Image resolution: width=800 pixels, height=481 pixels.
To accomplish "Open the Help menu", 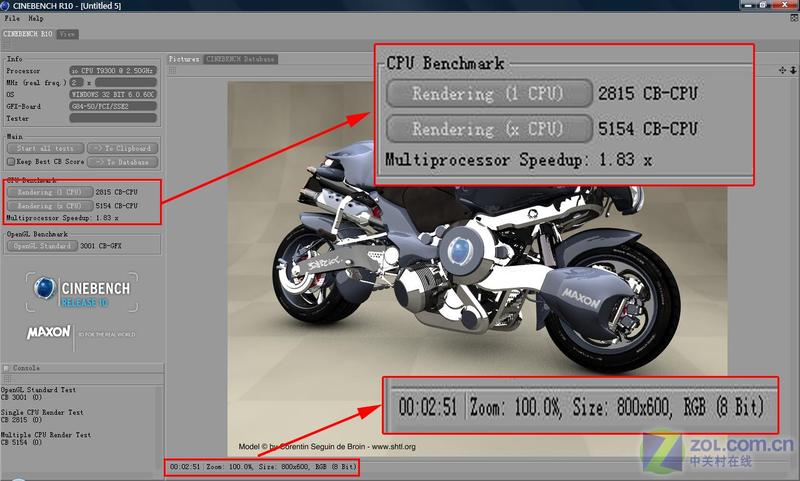I will (36, 18).
